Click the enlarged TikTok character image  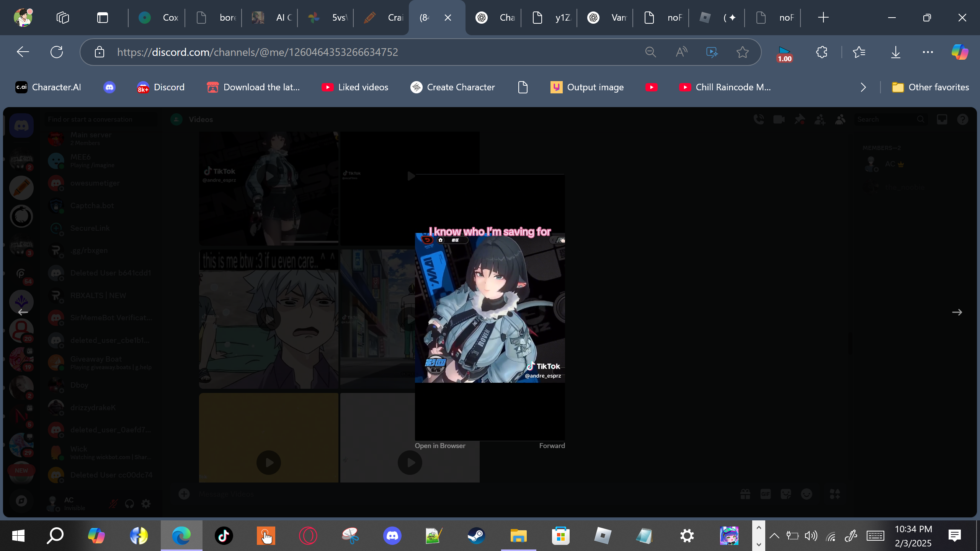click(490, 308)
